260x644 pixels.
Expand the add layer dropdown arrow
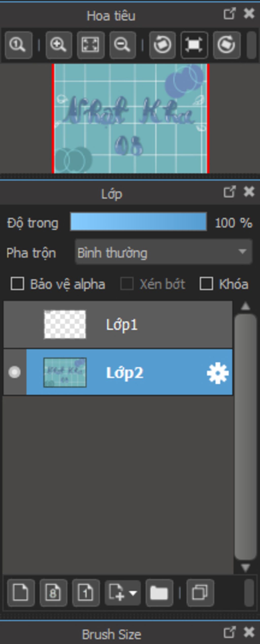pos(133,593)
